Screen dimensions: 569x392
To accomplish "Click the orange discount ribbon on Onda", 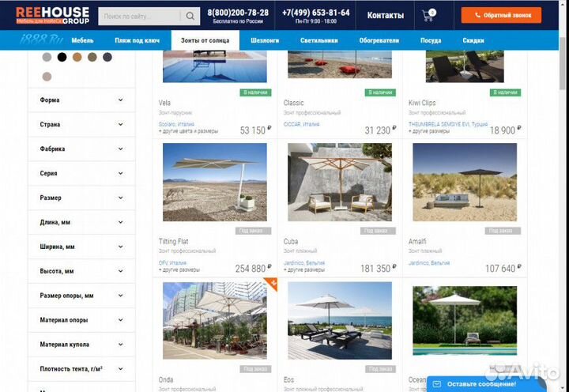I will [x=271, y=285].
